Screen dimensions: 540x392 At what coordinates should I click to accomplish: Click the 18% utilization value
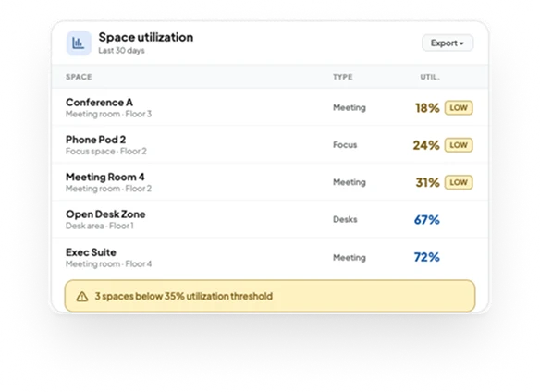point(427,108)
